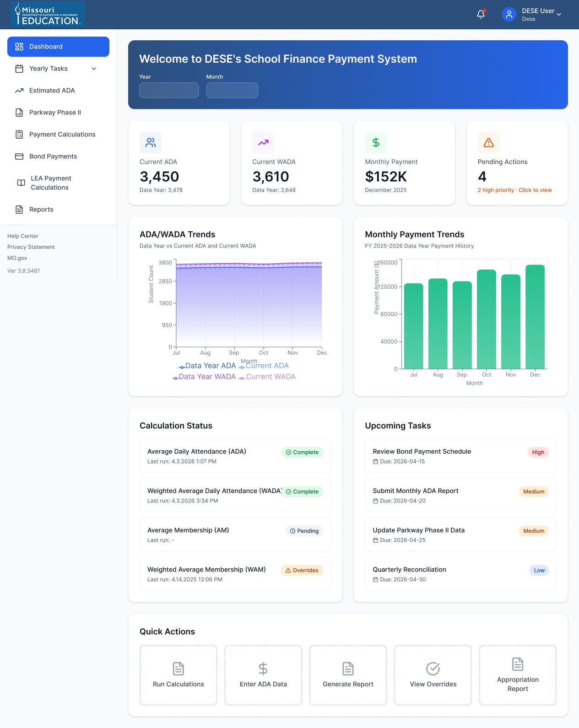
Task: Click the October payment bar
Action: click(x=487, y=319)
